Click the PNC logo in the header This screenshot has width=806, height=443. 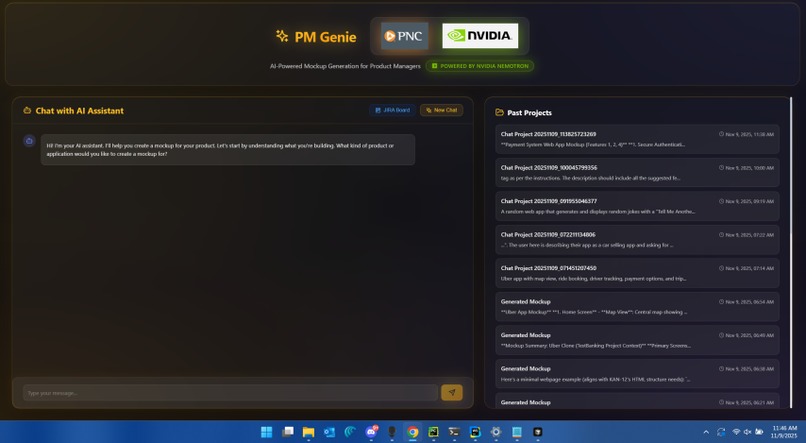[x=405, y=36]
